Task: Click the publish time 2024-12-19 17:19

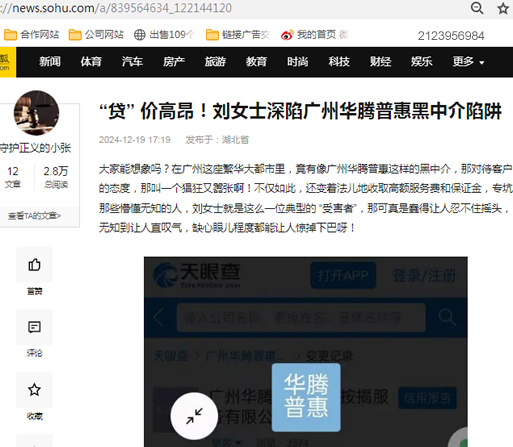Action: pyautogui.click(x=135, y=140)
